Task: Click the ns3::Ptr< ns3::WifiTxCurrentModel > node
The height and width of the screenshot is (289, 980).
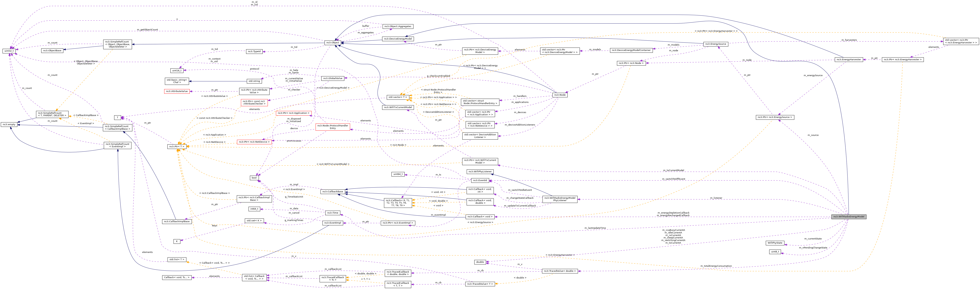Action: point(480,161)
